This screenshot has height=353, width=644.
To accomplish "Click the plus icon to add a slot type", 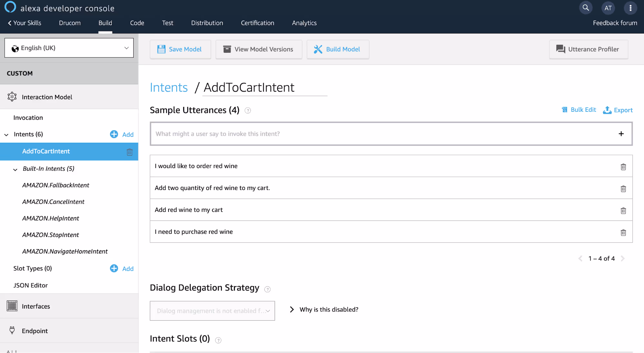I will pyautogui.click(x=114, y=268).
